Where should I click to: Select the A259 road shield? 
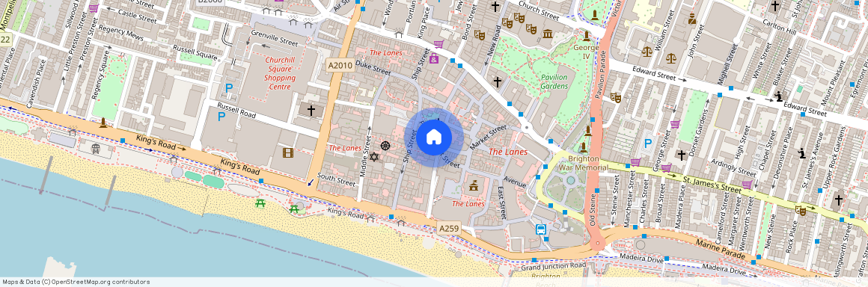[x=449, y=228]
